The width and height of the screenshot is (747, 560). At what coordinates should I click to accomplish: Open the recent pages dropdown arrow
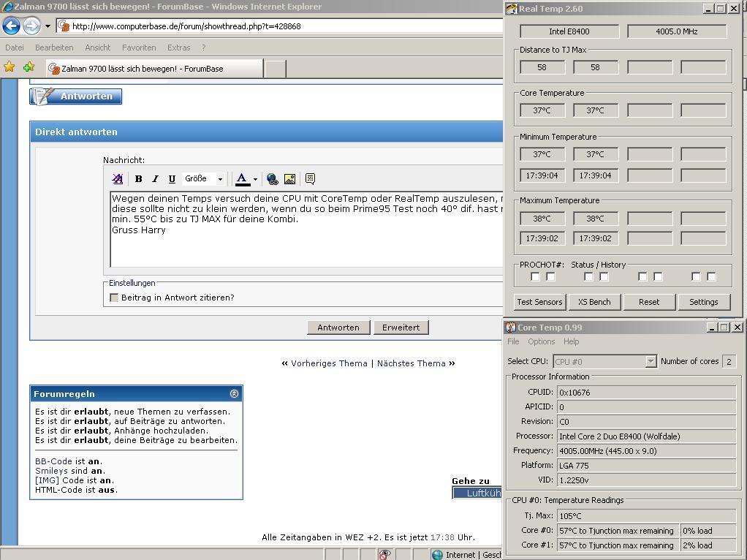[48, 26]
